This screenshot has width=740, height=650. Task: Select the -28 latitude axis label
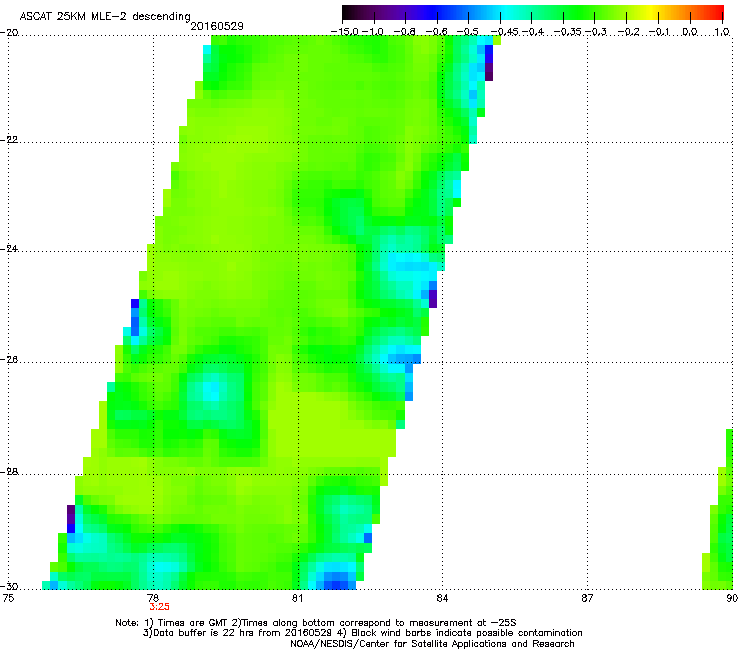(9, 471)
